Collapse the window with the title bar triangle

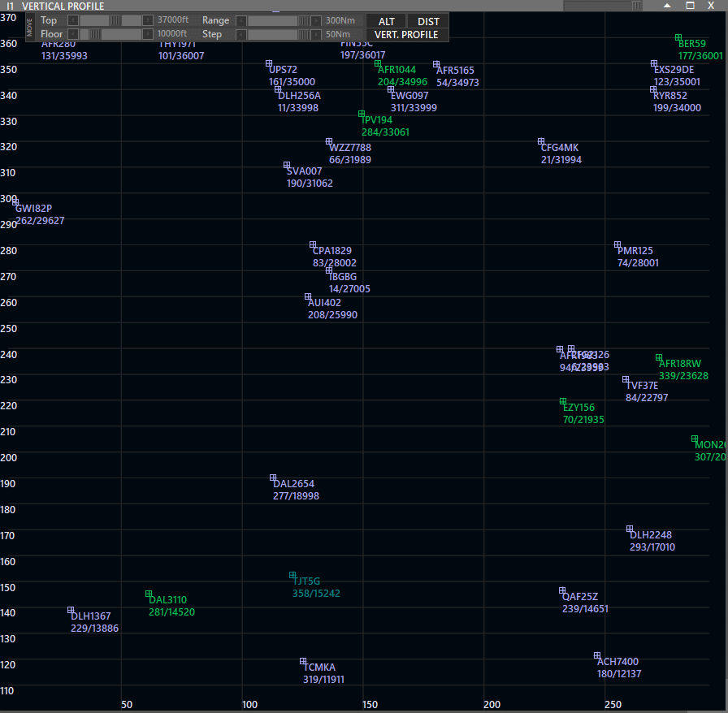[x=667, y=6]
